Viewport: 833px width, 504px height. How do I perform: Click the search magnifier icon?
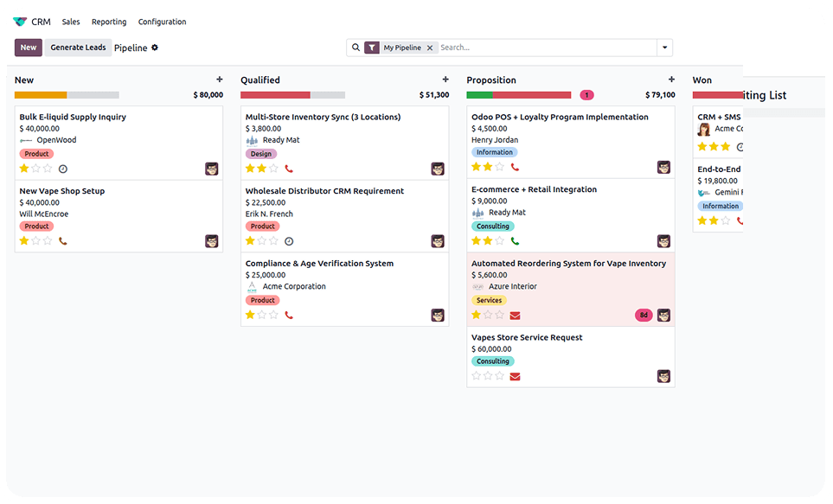coord(356,48)
